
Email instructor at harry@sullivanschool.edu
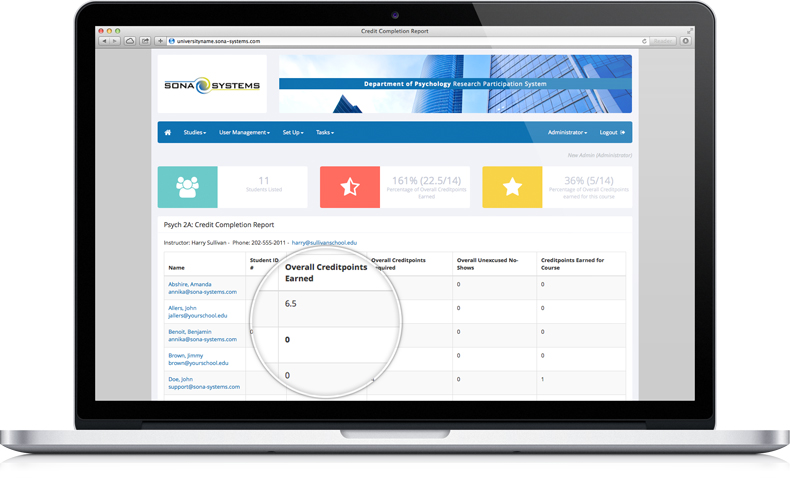[x=324, y=243]
